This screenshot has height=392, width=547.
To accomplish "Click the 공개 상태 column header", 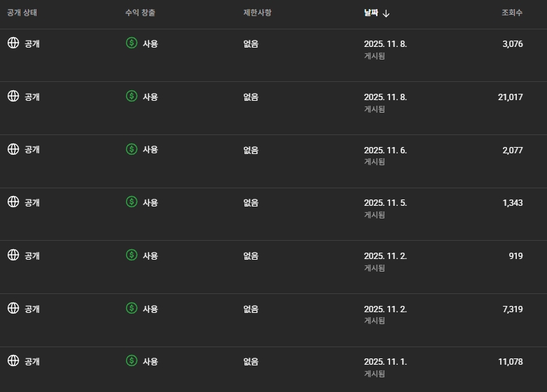I will (x=22, y=13).
